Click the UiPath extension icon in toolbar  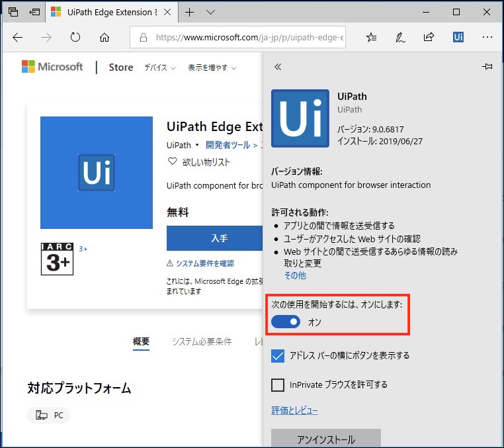pyautogui.click(x=458, y=38)
